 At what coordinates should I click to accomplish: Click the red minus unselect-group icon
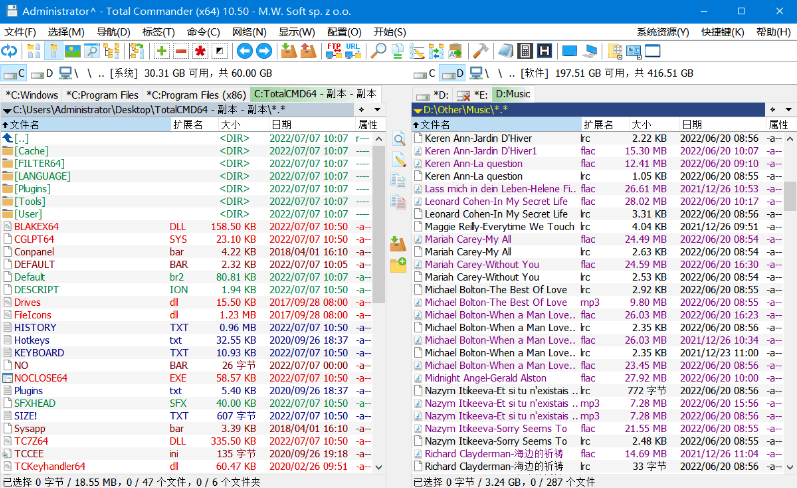click(181, 51)
